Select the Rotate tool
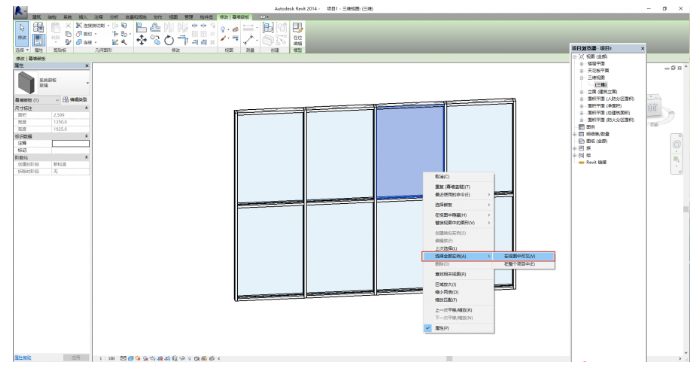Viewport: 700px width, 367px height. coord(169,40)
